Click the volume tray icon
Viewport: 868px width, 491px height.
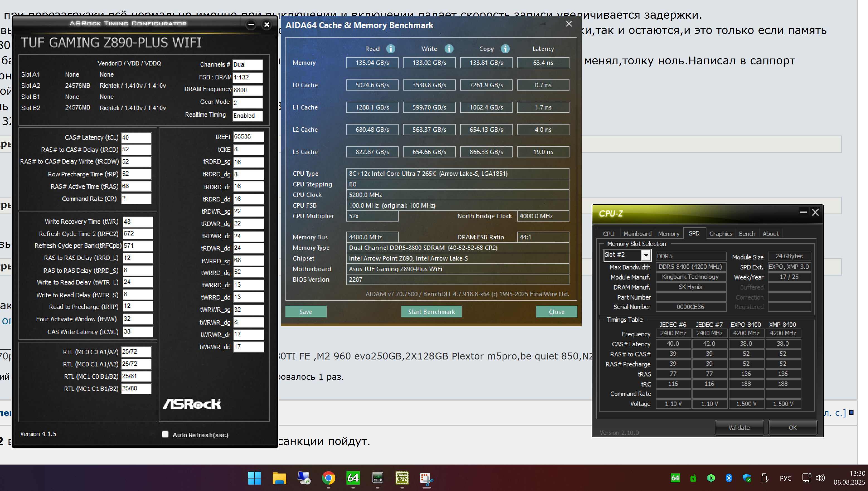click(820, 478)
